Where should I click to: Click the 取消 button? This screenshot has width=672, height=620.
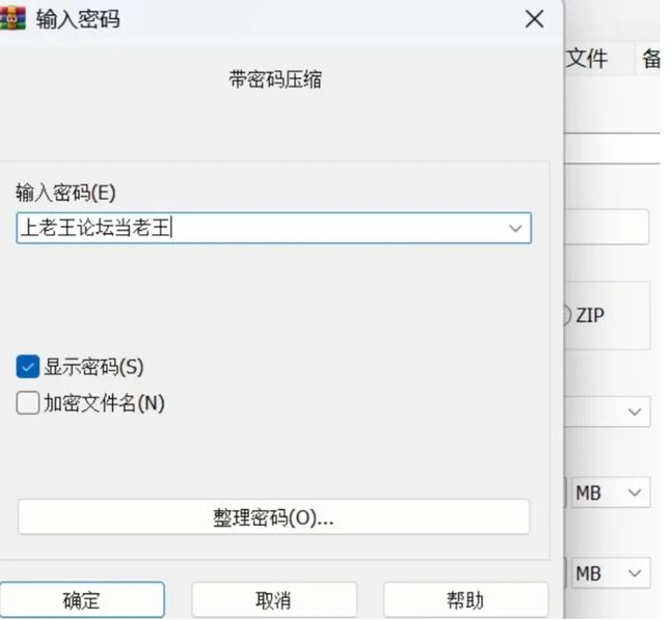pyautogui.click(x=274, y=600)
